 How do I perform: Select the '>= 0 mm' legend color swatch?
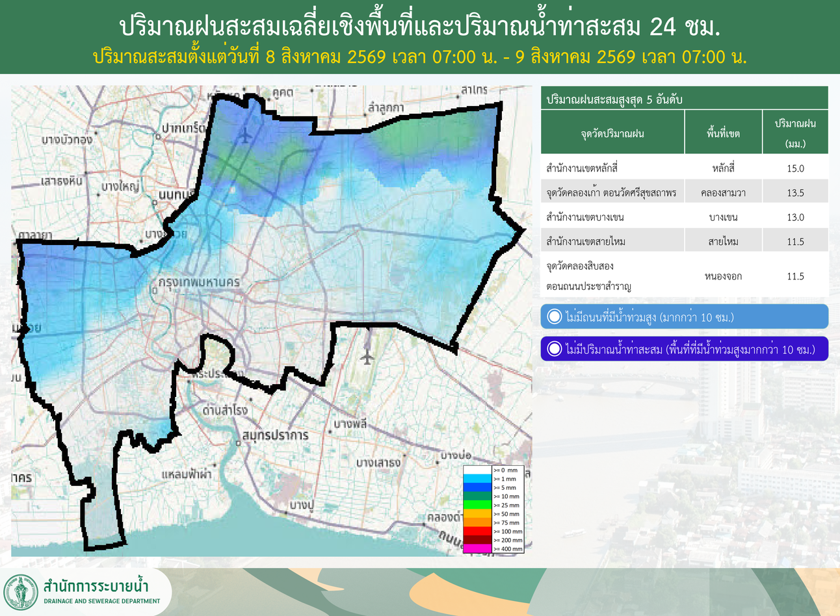(x=477, y=470)
